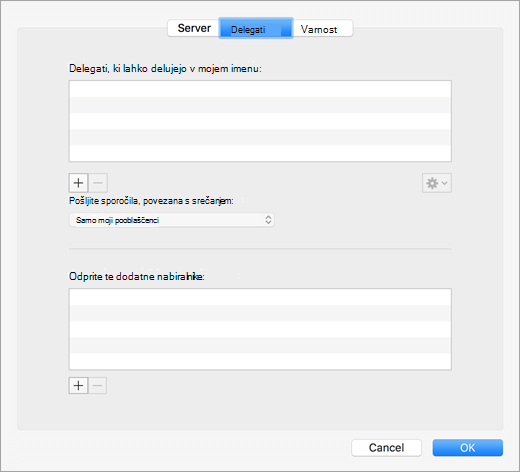Image resolution: width=520 pixels, height=472 pixels.
Task: Remove additional mailbox with minus button
Action: pos(98,386)
